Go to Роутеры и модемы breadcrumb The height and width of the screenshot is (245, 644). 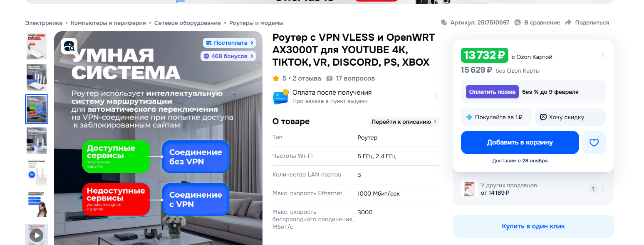pyautogui.click(x=256, y=23)
